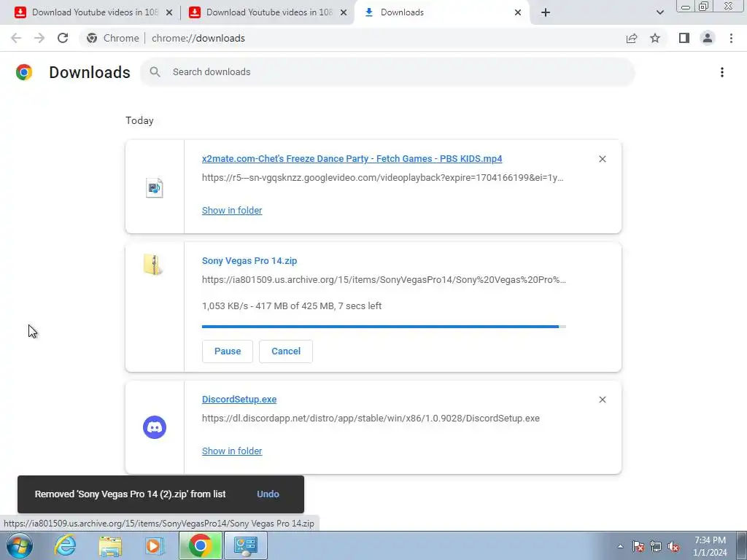Open Windows Explorer from the taskbar

pos(110,545)
